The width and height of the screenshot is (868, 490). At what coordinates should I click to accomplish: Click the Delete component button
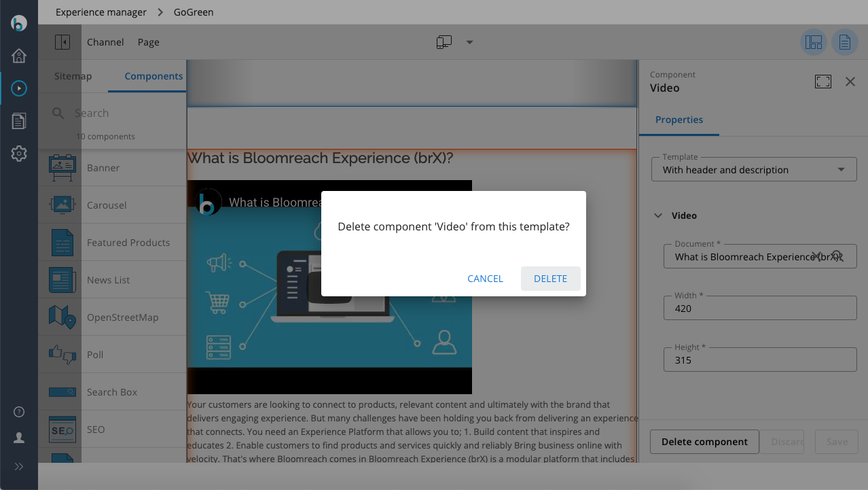tap(704, 442)
